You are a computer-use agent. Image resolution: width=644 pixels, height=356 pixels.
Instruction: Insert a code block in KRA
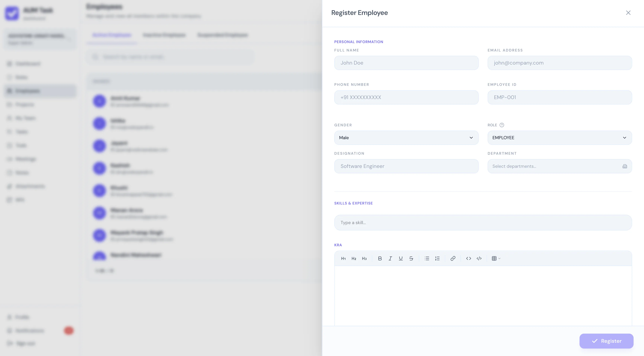click(479, 258)
